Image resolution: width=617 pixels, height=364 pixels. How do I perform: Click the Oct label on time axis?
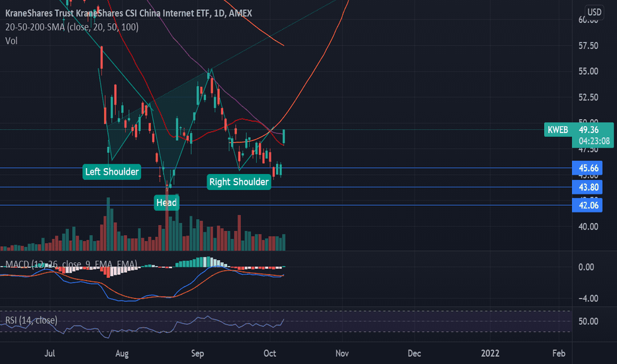tap(269, 353)
